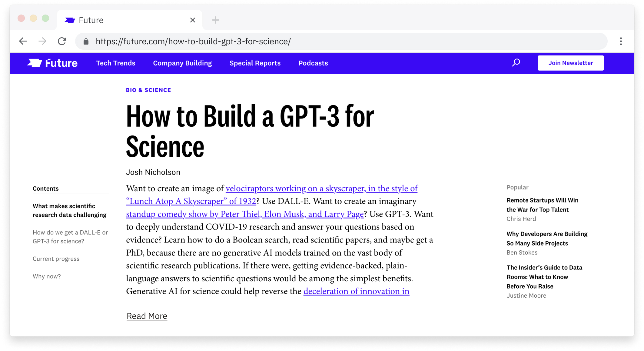Image resolution: width=644 pixels, height=351 pixels.
Task: Click the browser back arrow
Action: coord(23,41)
